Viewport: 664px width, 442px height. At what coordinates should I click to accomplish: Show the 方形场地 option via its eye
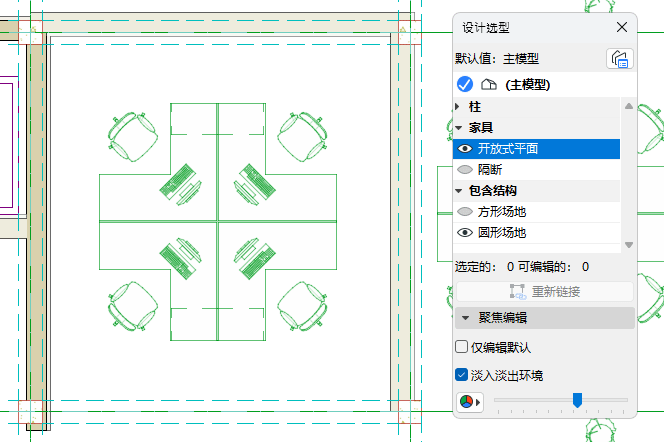[465, 212]
